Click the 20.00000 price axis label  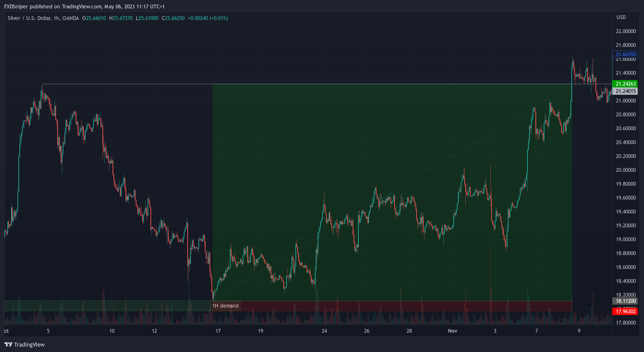(x=626, y=170)
